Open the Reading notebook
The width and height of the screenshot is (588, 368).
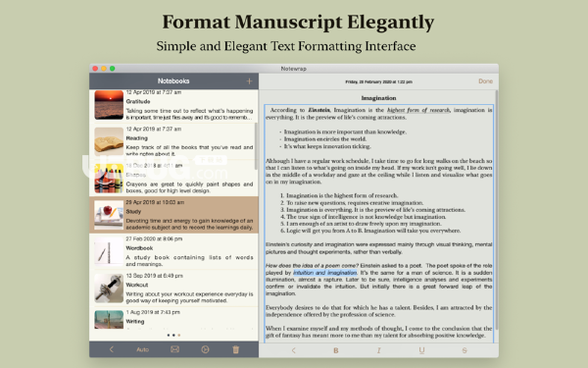173,141
